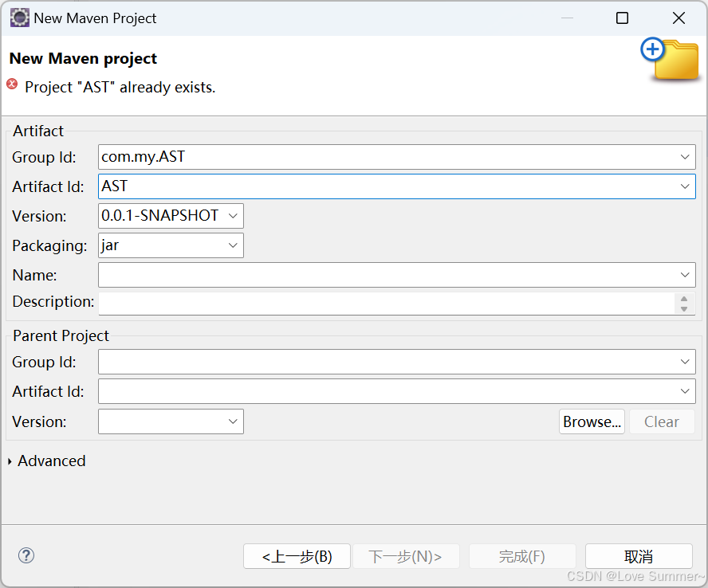Click the new folder wizard banner icon

(670, 60)
